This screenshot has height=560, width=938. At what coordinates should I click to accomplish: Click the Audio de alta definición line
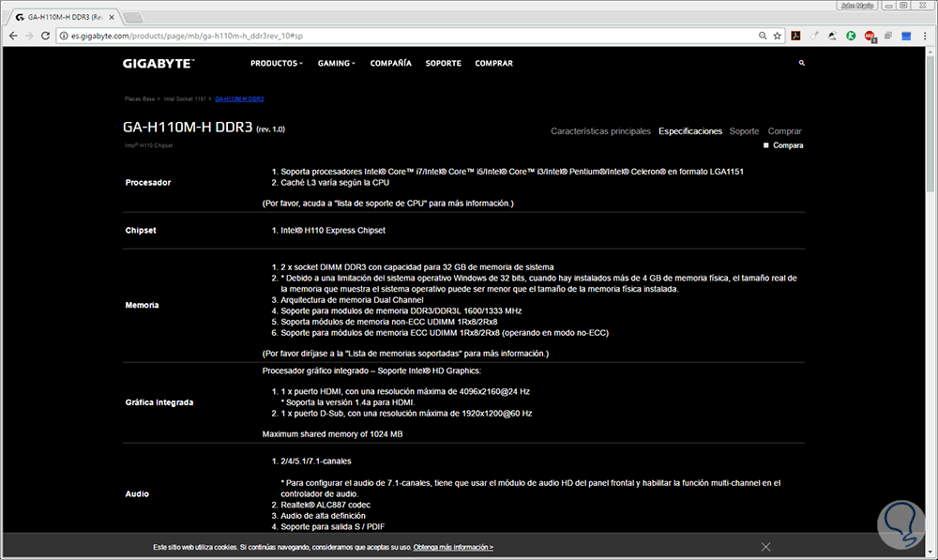point(323,516)
